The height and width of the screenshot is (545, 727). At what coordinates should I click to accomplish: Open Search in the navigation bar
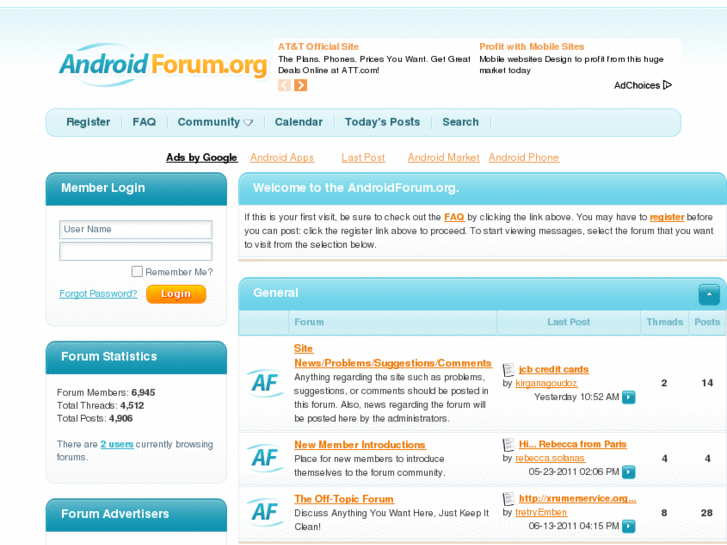tap(460, 122)
